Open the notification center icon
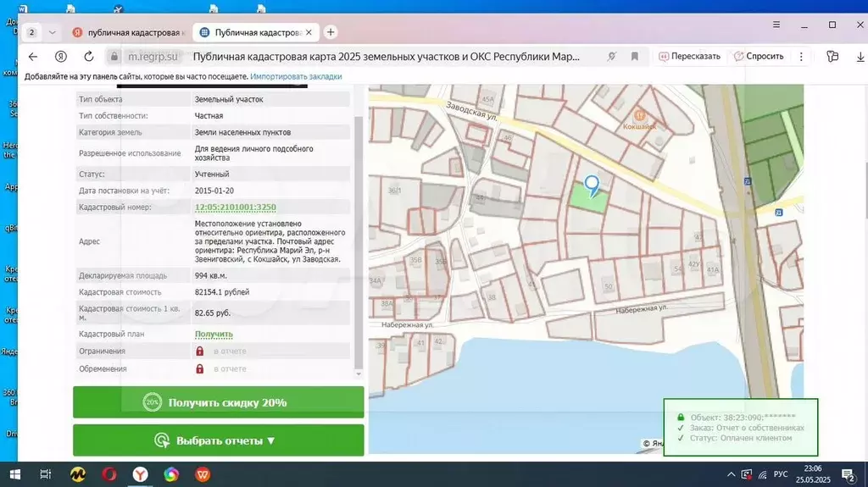This screenshot has width=868, height=487. pos(849,474)
